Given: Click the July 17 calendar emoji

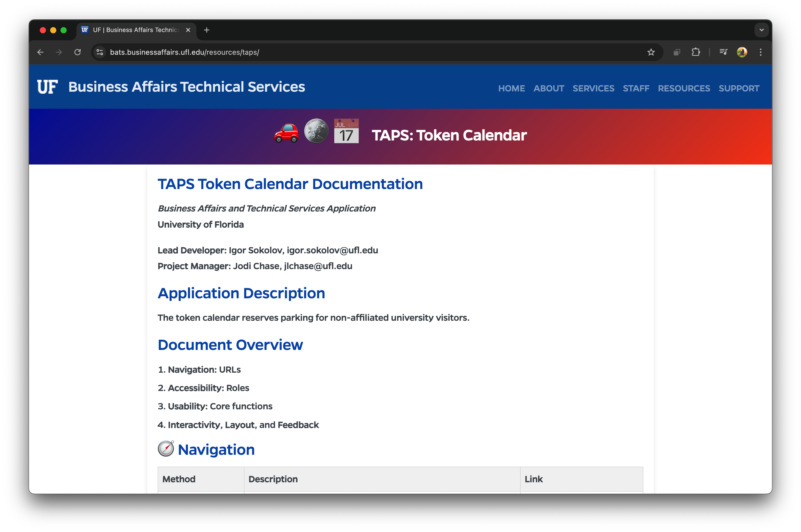Looking at the screenshot, I should coord(346,131).
